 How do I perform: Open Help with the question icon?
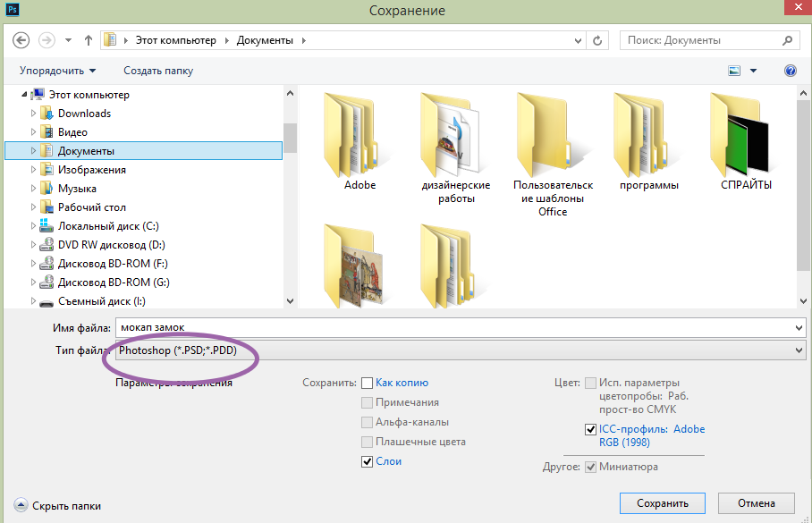791,71
